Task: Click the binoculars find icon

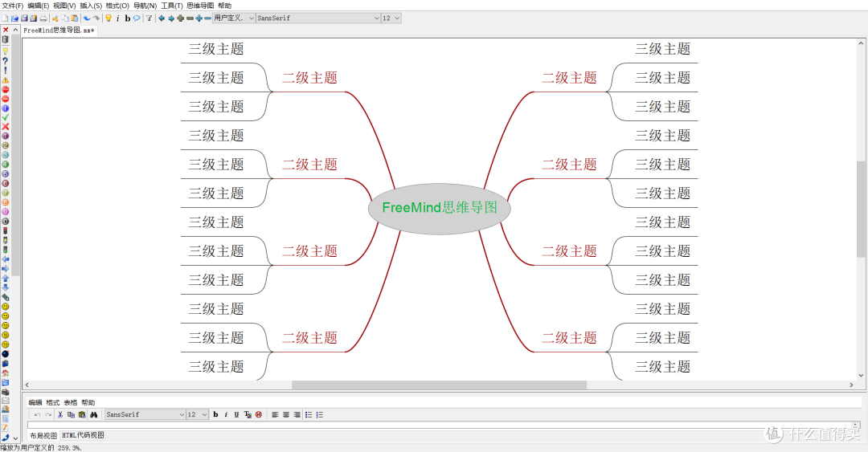Action: pyautogui.click(x=93, y=414)
